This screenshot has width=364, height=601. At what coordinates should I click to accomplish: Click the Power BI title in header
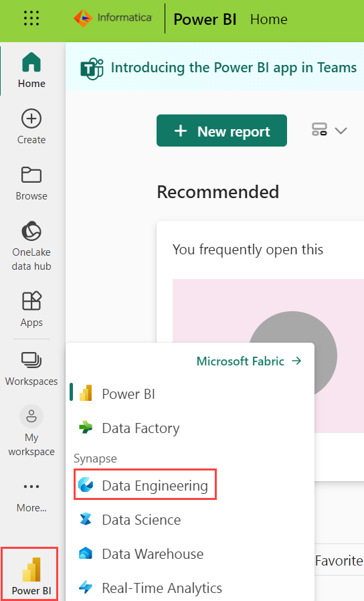[205, 19]
